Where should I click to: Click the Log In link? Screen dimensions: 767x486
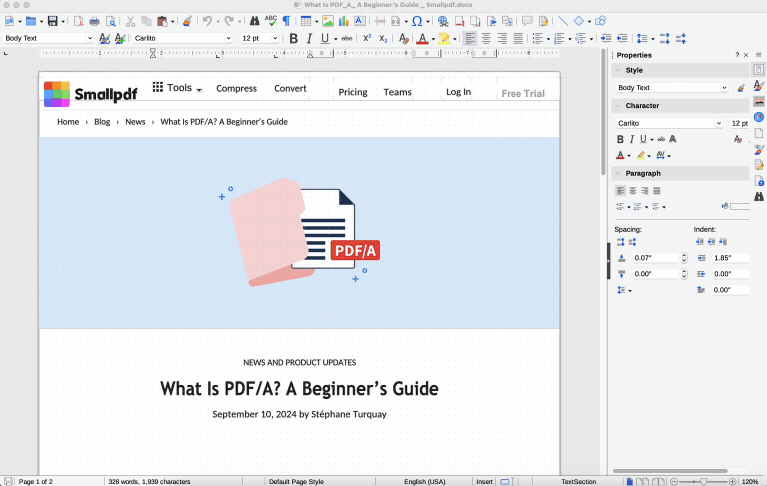coord(458,92)
